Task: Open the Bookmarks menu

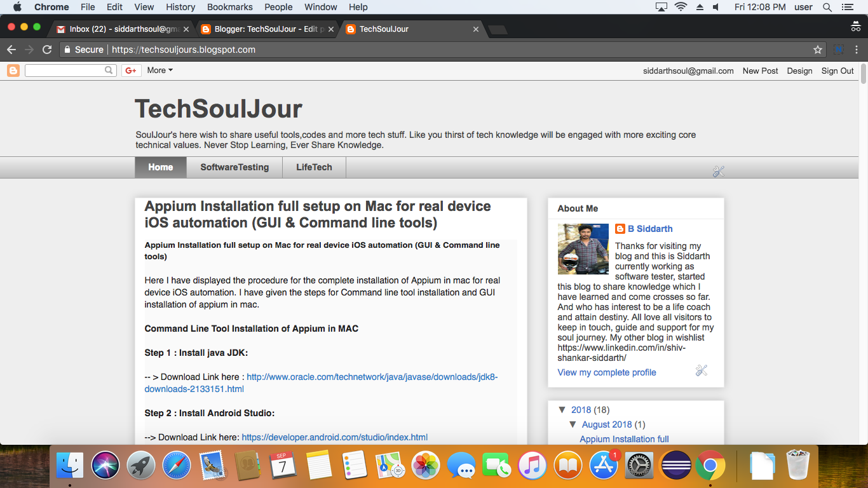Action: [x=230, y=7]
